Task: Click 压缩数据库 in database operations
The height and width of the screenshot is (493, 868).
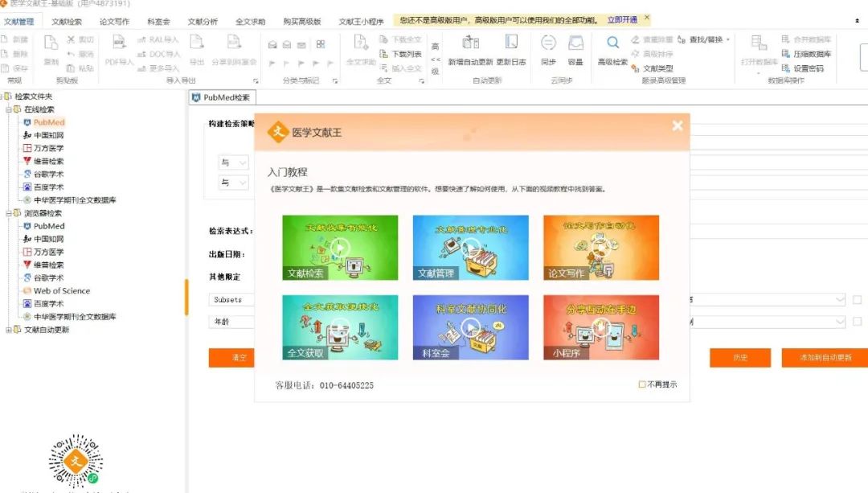Action: click(x=806, y=54)
